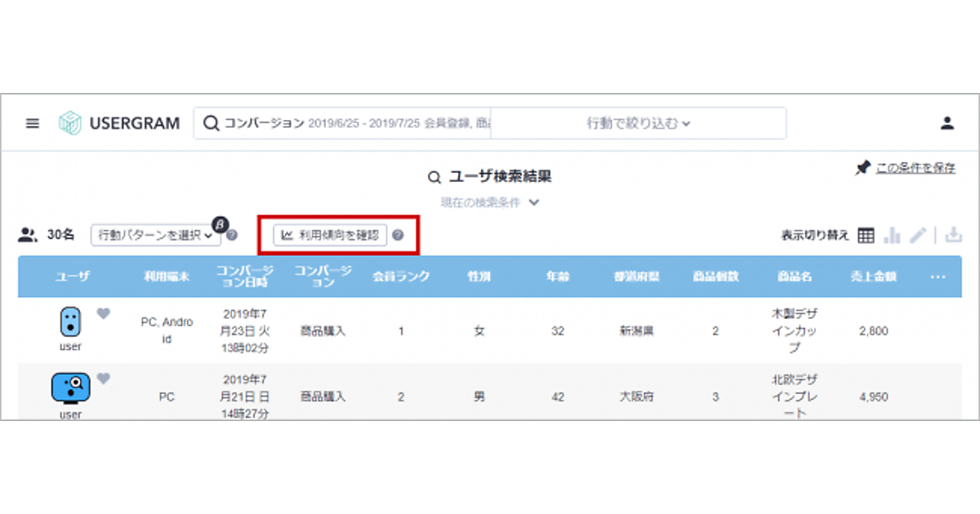Sort by 年齢 column header
The image size is (980, 514).
558,277
